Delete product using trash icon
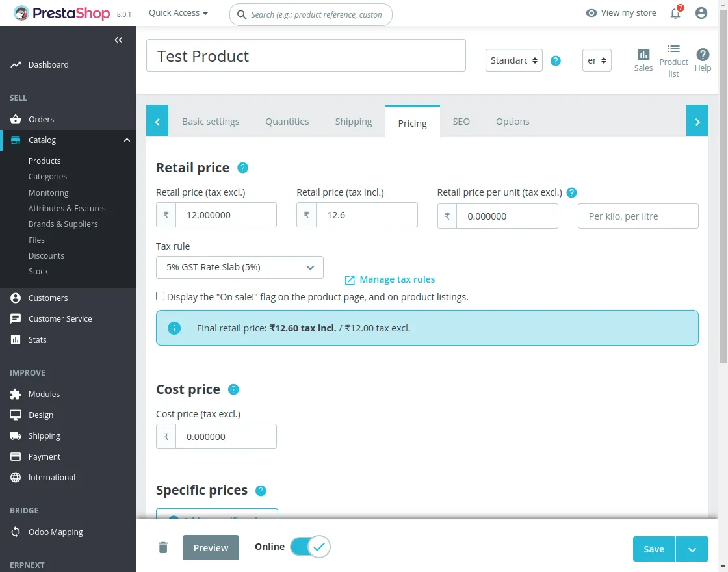Screen dimensions: 728x572 pos(163,547)
